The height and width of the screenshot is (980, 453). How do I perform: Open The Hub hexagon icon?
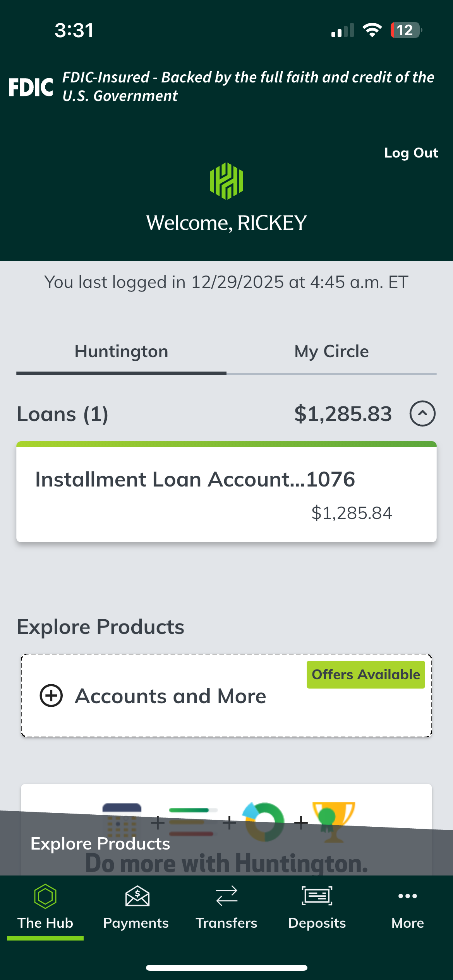[x=45, y=896]
